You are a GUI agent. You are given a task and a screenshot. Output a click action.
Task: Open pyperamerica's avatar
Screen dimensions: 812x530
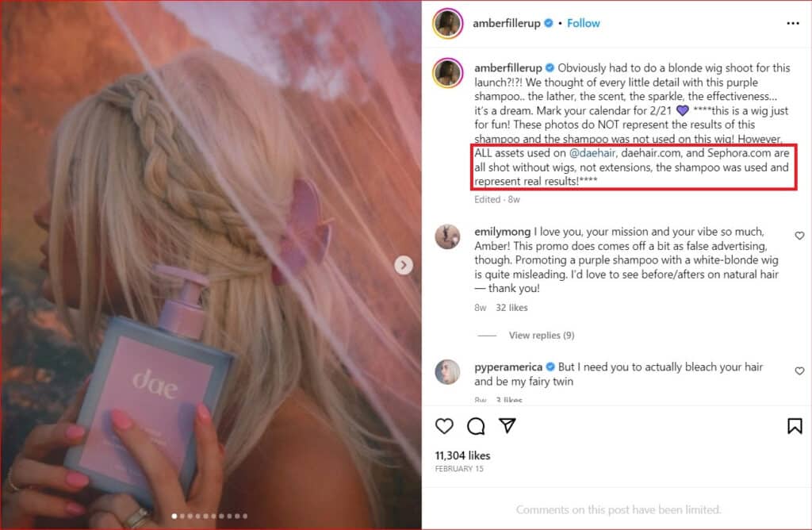447,372
